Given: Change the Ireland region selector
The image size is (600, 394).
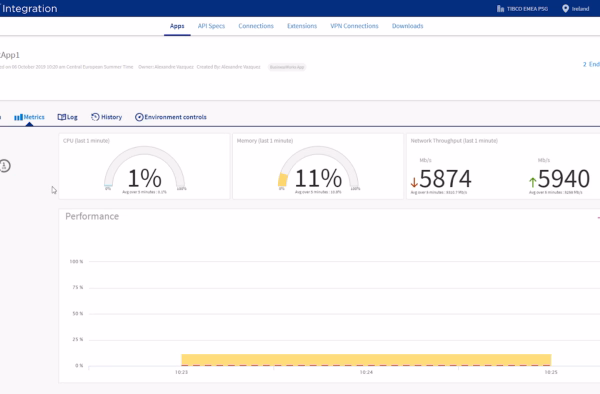Looking at the screenshot, I should tap(576, 8).
